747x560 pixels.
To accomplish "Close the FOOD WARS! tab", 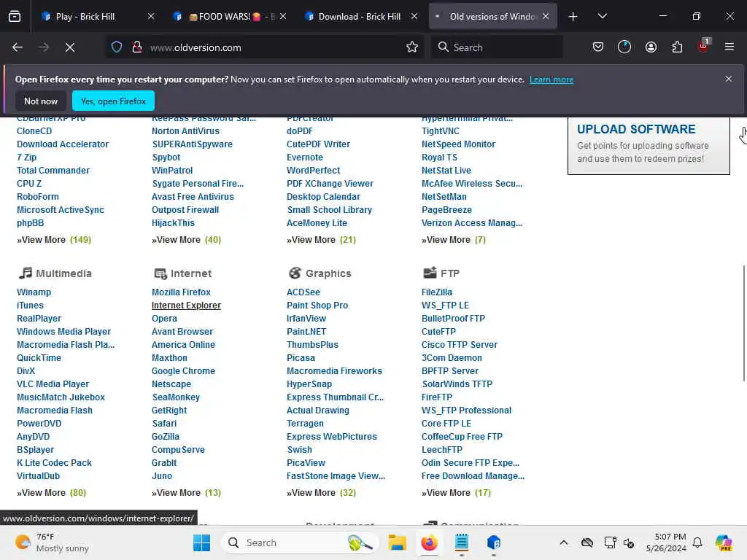I will click(x=283, y=17).
